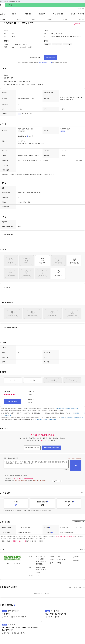Open 지도 보기 dropdown beside 마산고용센터
Viewport: 85px width, 644px height.
tap(79, 527)
